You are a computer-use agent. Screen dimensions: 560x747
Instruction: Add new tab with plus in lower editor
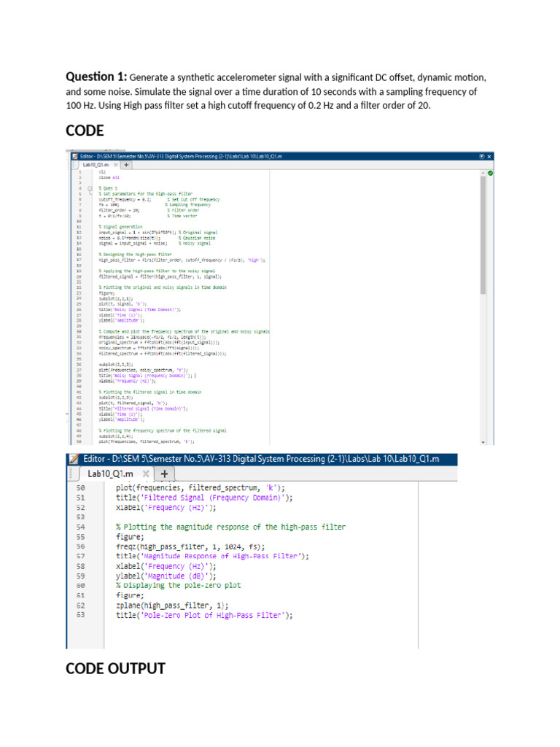164,473
